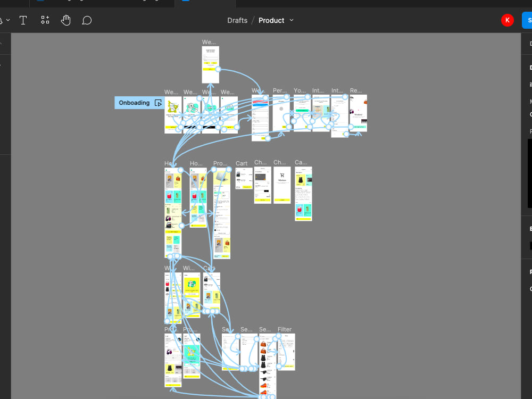Viewport: 532px width, 399px height.
Task: Click the Product file name
Action: tap(271, 20)
